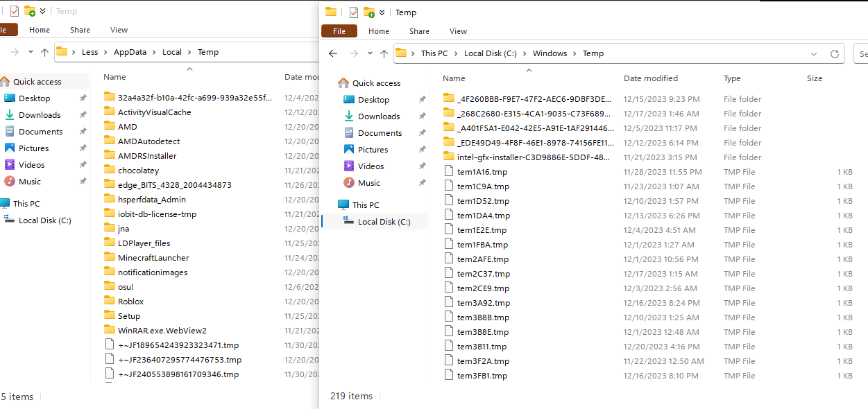Image resolution: width=868 pixels, height=409 pixels.
Task: Click 'Local Disk (C:)' breadcrumb in right address bar
Action: tap(491, 53)
